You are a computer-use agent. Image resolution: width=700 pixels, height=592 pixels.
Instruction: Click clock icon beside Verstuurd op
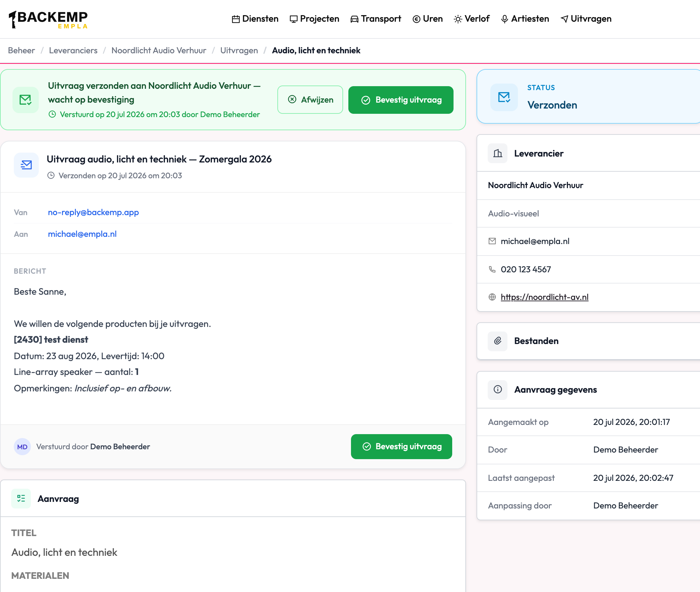click(52, 114)
